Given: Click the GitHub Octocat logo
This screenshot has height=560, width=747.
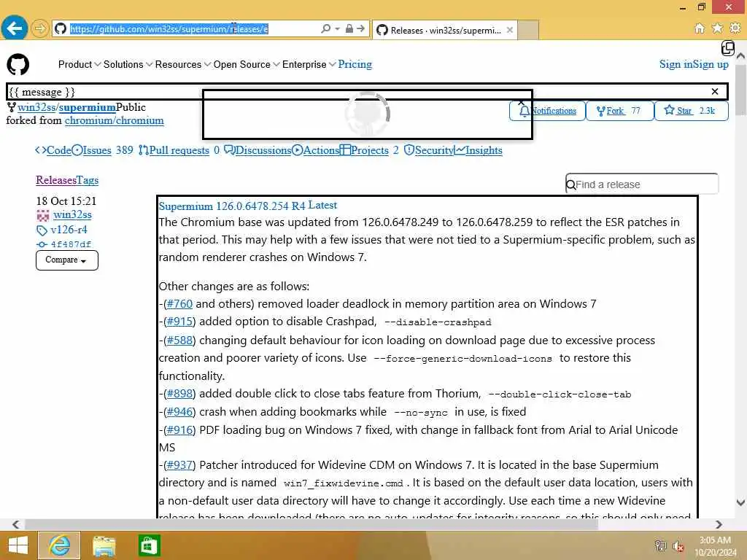Looking at the screenshot, I should (18, 64).
